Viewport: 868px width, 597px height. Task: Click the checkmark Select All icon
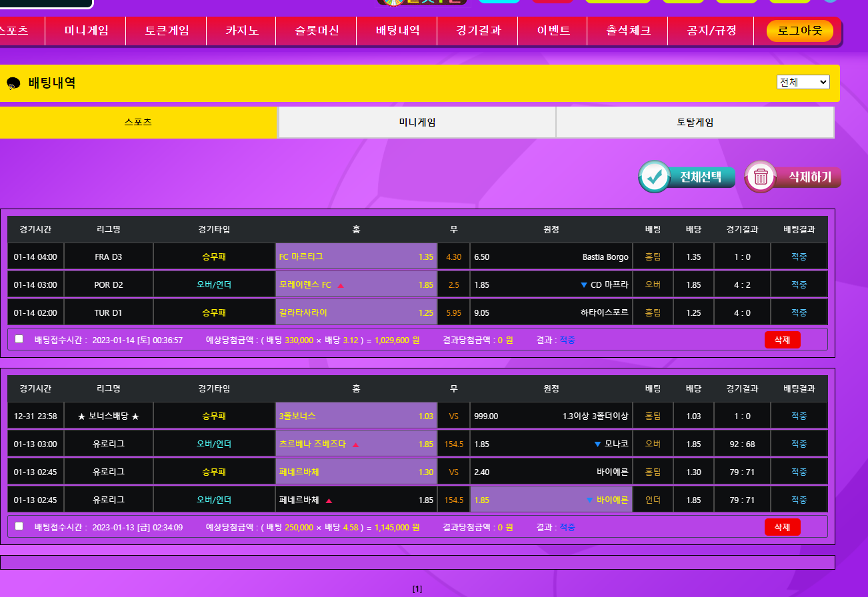pos(654,177)
